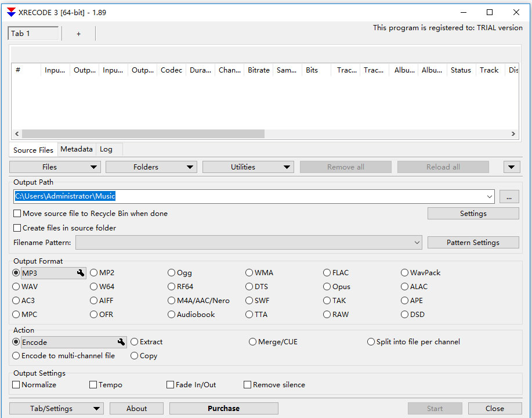Click the Track column header
This screenshot has height=418, width=532.
[x=490, y=70]
